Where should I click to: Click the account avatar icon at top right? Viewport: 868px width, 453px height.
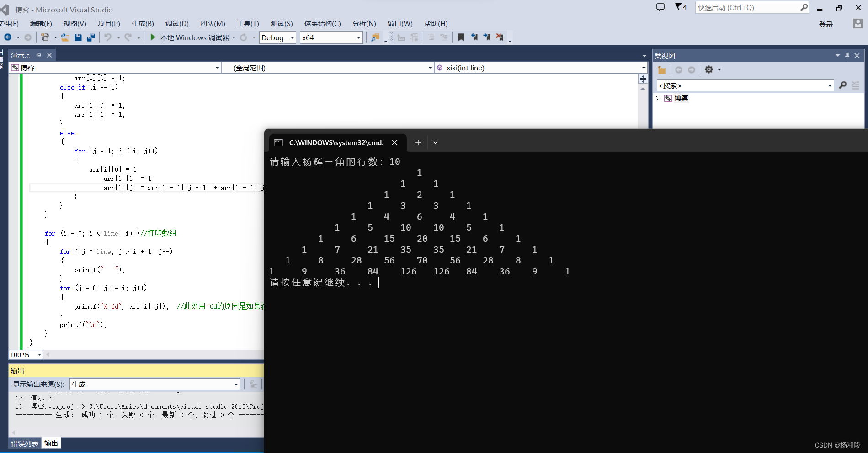tap(858, 24)
